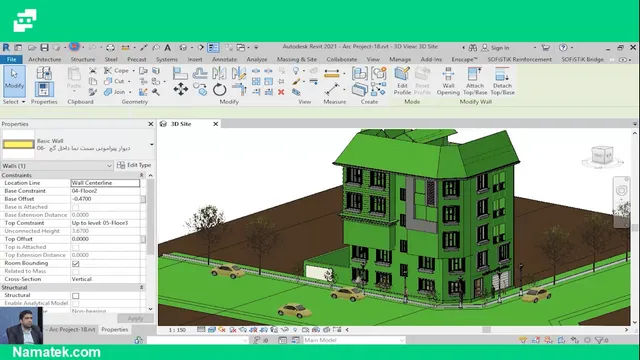This screenshot has height=360, width=640.
Task: Switch to the Architecture ribbon tab
Action: (x=44, y=60)
